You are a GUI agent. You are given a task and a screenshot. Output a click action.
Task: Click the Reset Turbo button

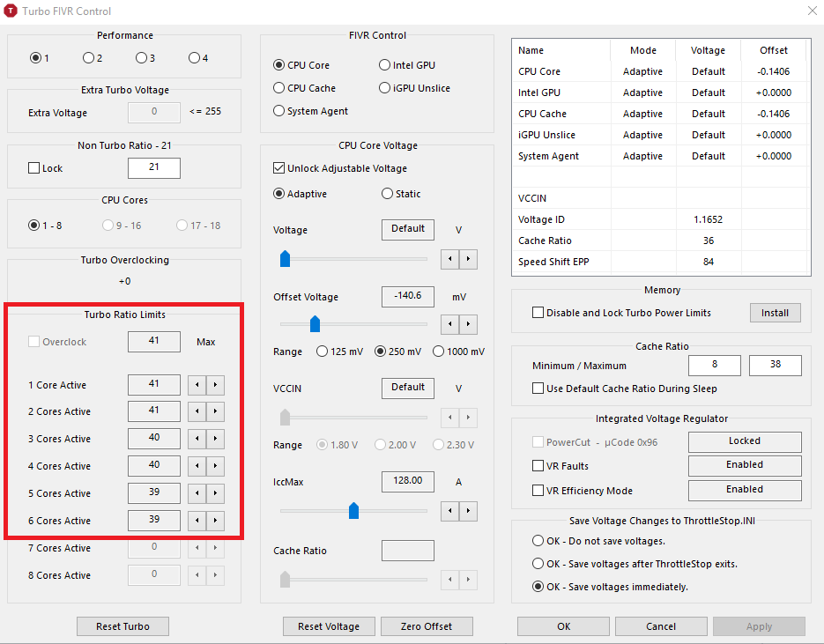tap(123, 626)
